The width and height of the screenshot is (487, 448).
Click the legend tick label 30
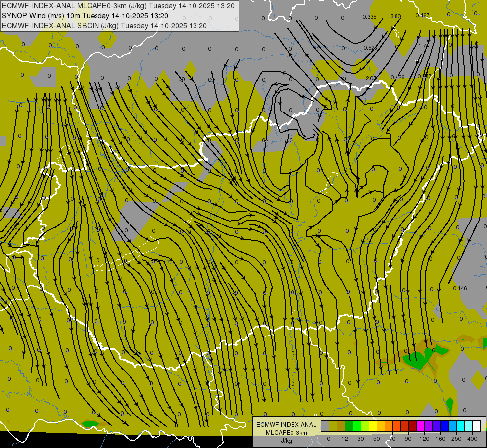(361, 439)
